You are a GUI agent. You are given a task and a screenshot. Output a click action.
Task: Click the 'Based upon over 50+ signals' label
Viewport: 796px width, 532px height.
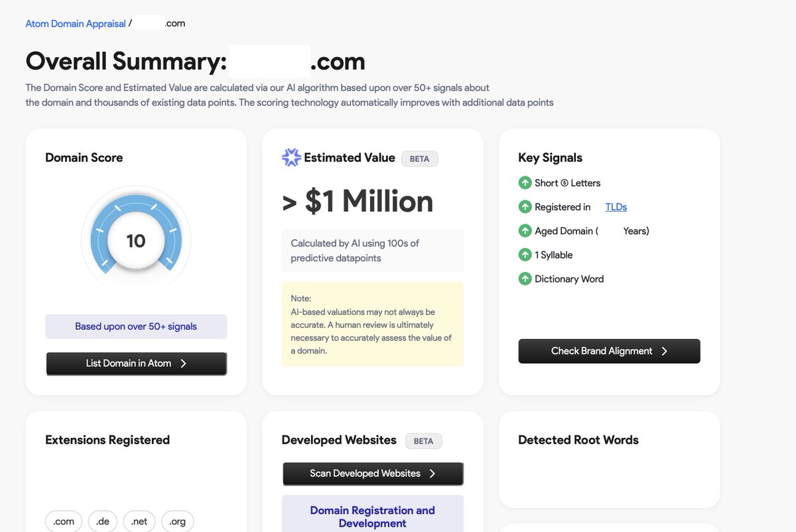point(136,326)
